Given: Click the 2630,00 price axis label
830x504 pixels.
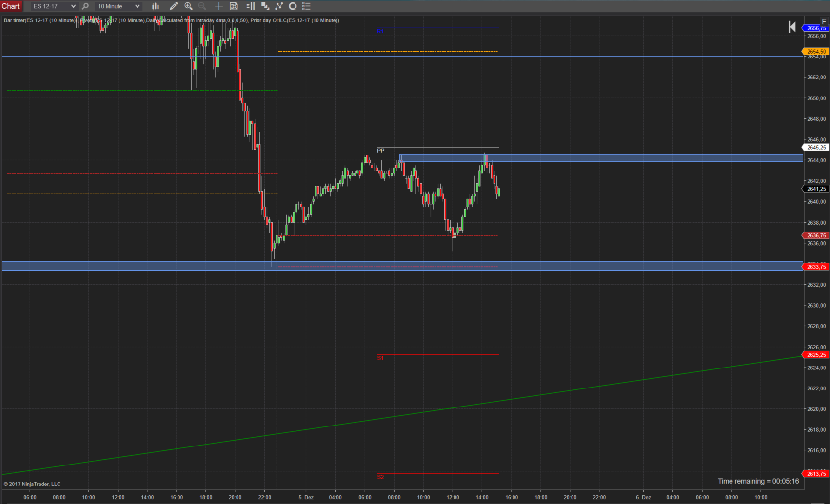Looking at the screenshot, I should tap(816, 306).
